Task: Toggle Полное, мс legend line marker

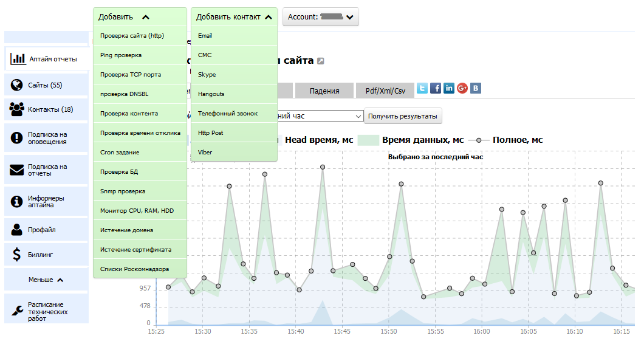Action: pyautogui.click(x=479, y=140)
